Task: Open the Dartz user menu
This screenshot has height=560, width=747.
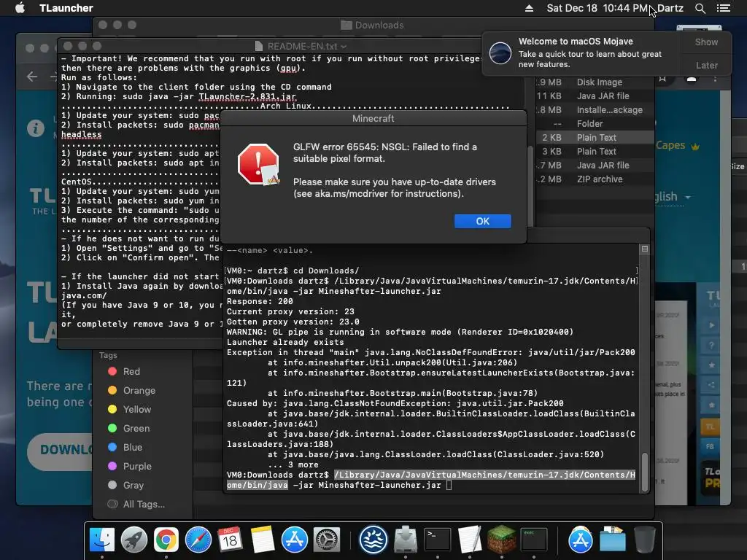Action: pyautogui.click(x=670, y=8)
